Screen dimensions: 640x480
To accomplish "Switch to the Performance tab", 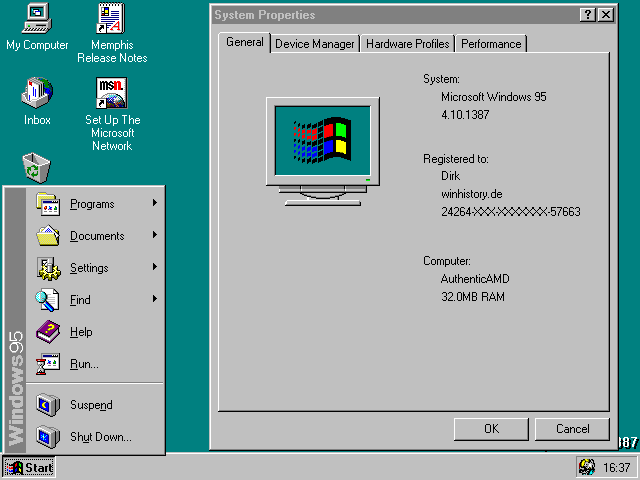I will point(491,44).
